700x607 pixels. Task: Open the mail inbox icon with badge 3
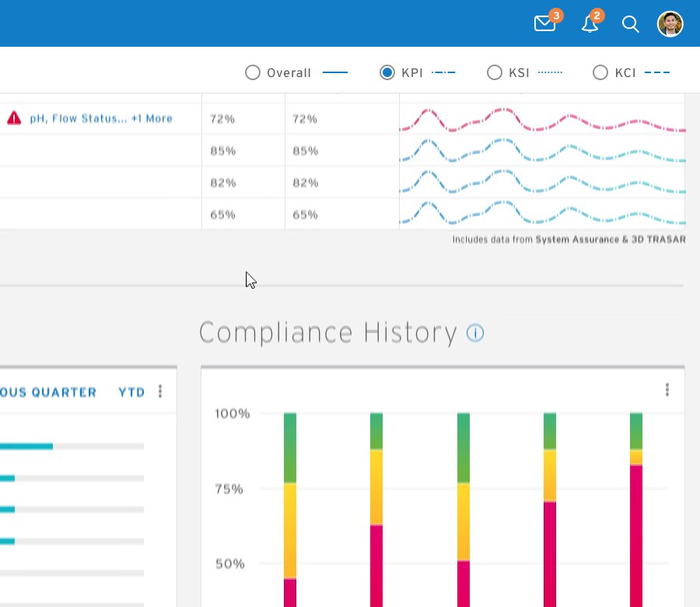pos(545,23)
